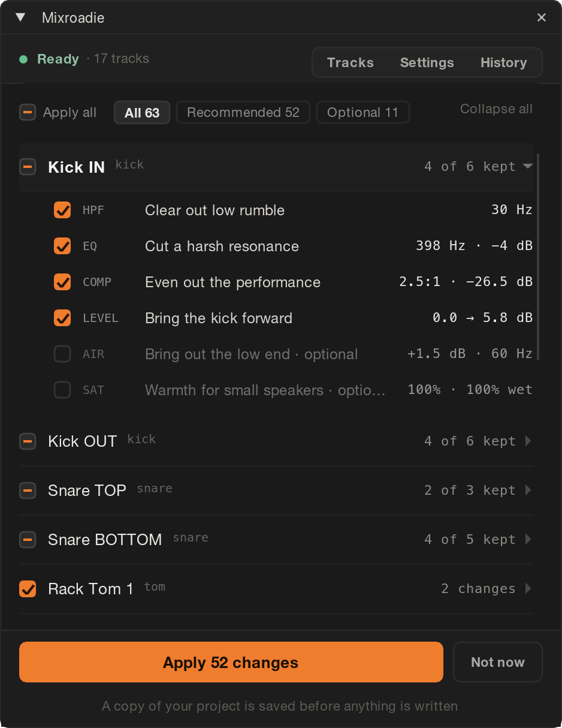Click the '+1.5 dB · 60 Hz' value
562x728 pixels.
[x=470, y=354]
